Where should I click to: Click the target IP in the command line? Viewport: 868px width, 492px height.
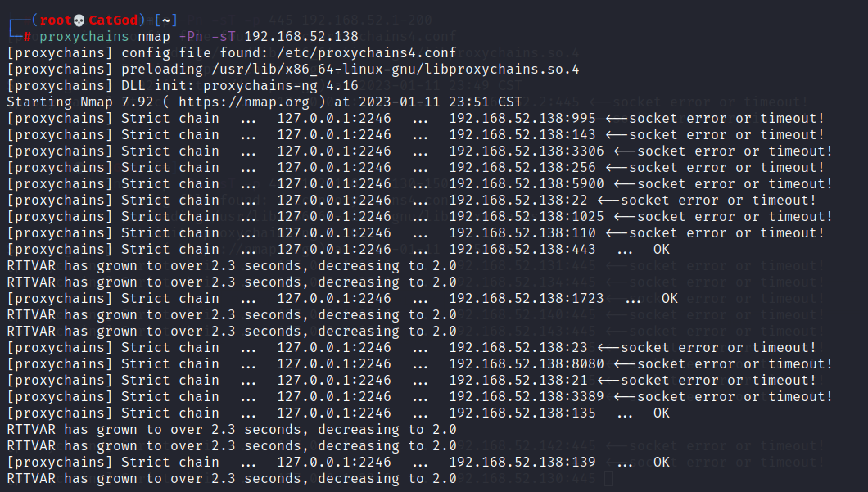(301, 37)
